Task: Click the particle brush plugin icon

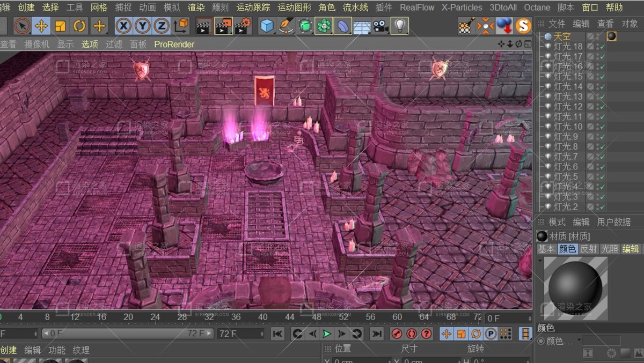Action: pos(466,26)
